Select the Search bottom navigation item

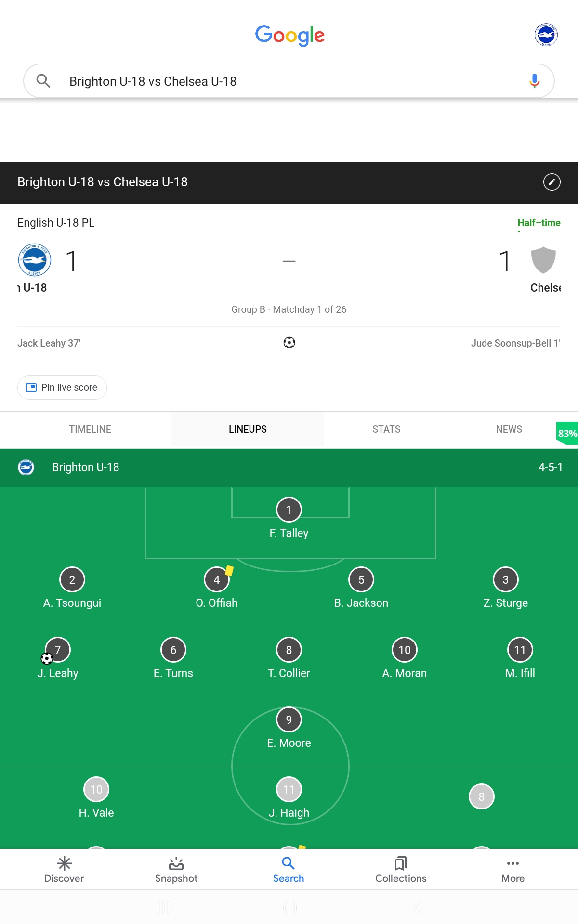point(289,869)
